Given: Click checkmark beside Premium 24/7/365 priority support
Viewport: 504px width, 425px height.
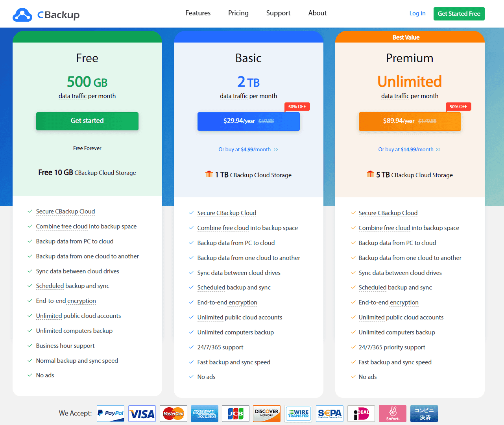Looking at the screenshot, I should coord(353,347).
